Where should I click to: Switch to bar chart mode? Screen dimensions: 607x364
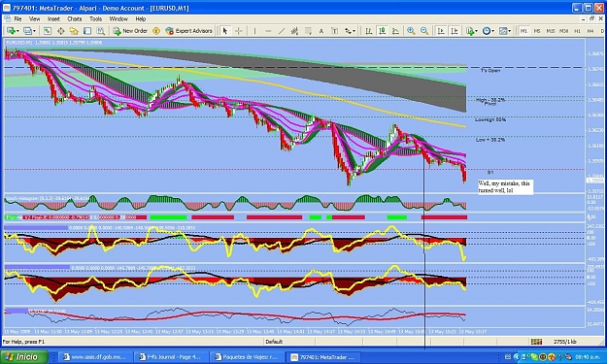(x=368, y=31)
